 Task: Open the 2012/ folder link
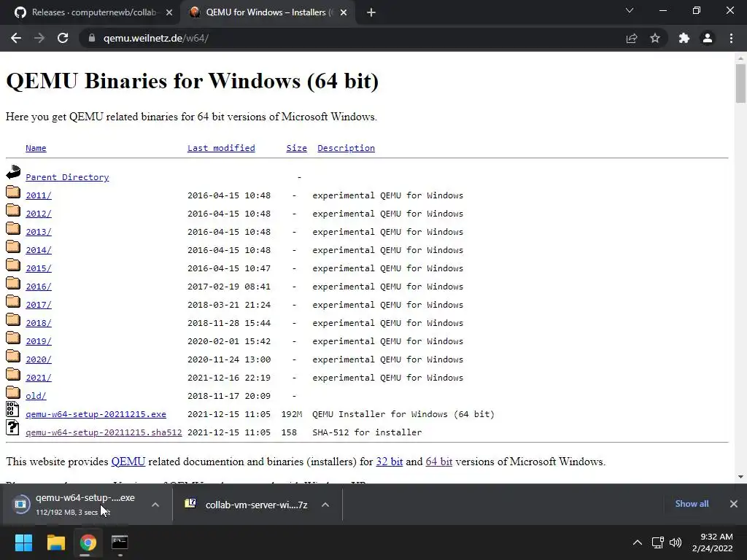39,214
